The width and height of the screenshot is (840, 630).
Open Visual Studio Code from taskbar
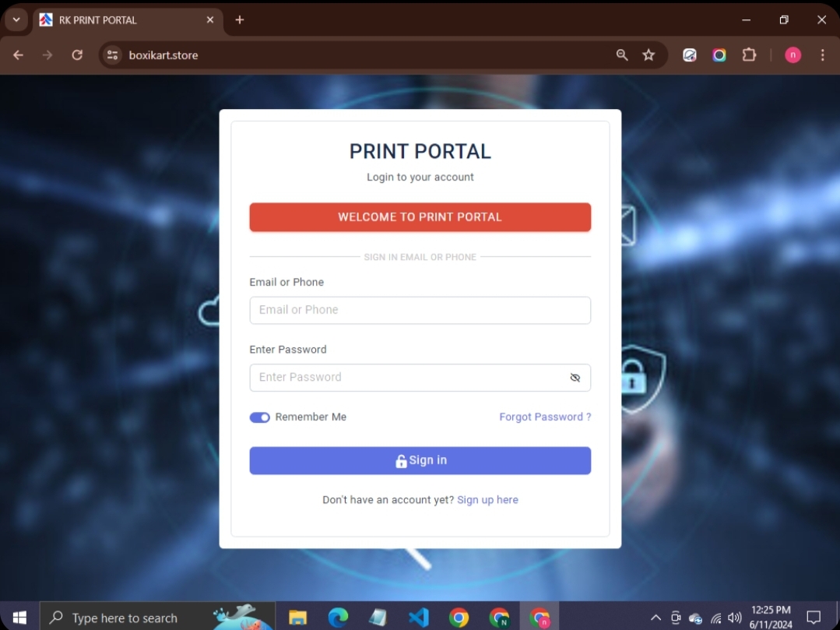(418, 618)
